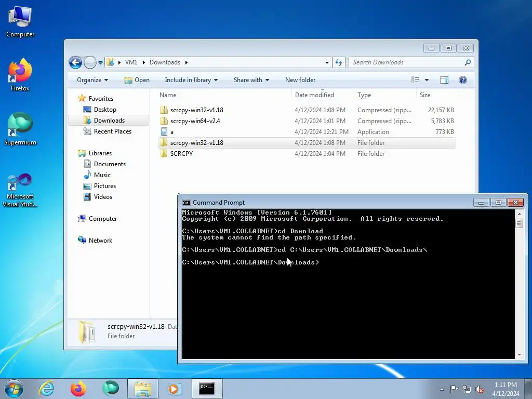532x399 pixels.
Task: Open the Include in library menu
Action: pos(191,80)
